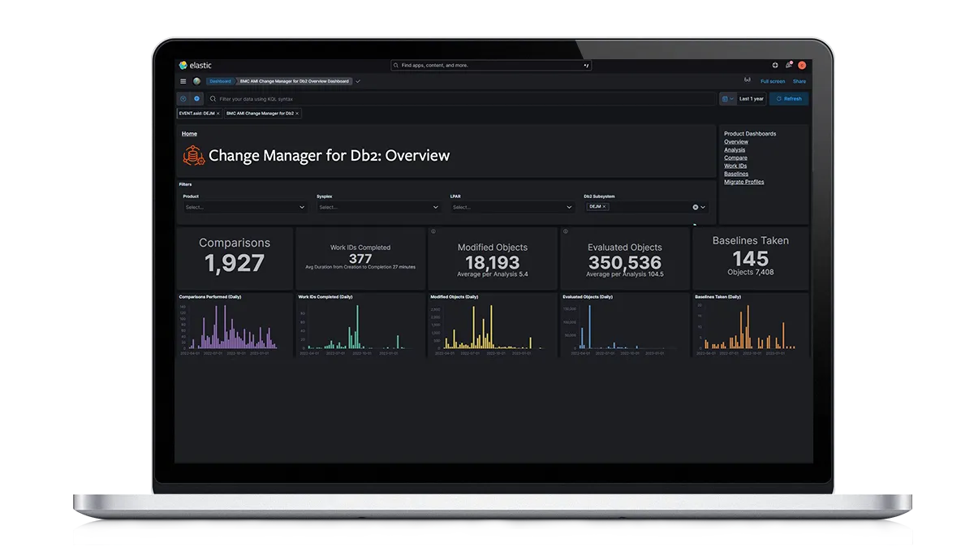Click the Find apps search field
Screen dimensions: 974x560
(x=491, y=65)
